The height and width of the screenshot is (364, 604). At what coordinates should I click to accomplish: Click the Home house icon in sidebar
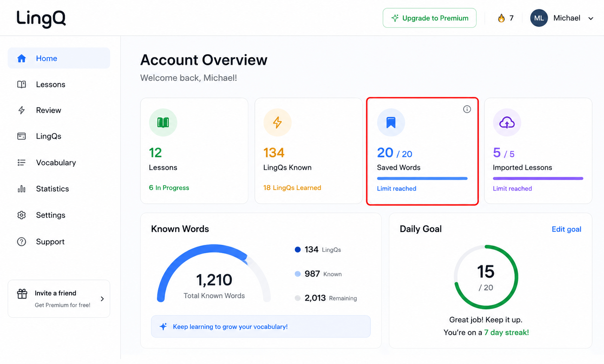[22, 58]
